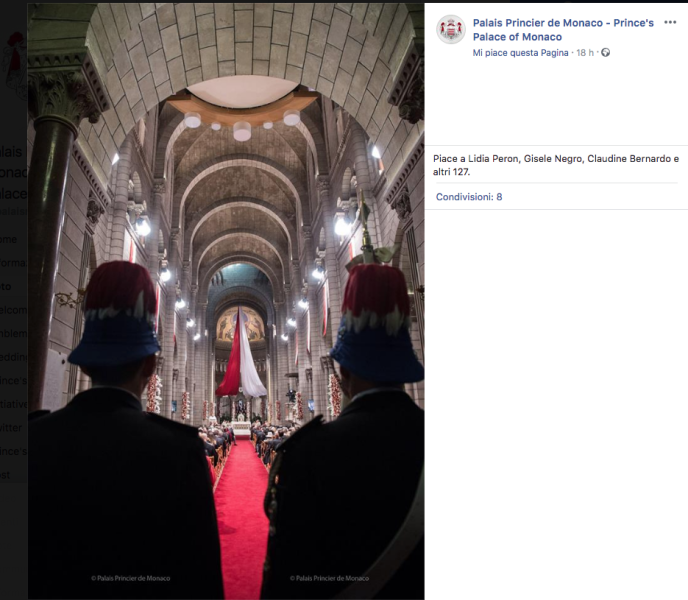Click the cathedral photo in the viewer
Viewport: 688px width, 600px height.
pyautogui.click(x=226, y=301)
